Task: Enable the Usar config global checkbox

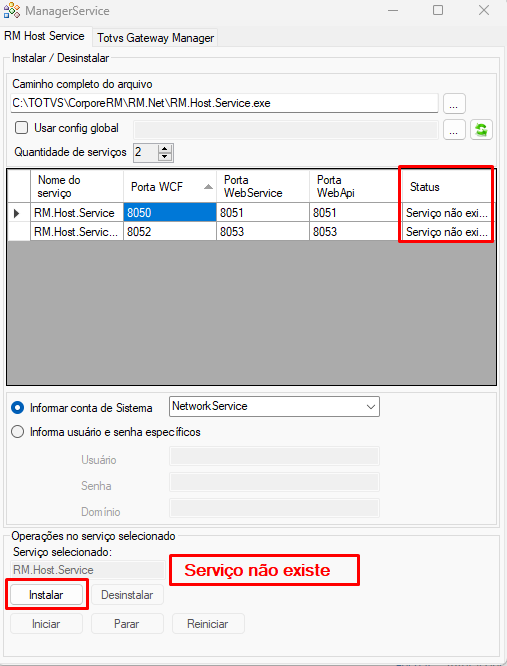Action: click(x=21, y=128)
